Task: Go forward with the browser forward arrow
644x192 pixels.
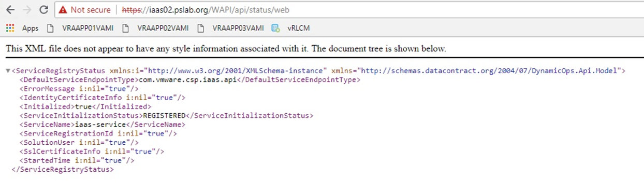Action: pyautogui.click(x=27, y=9)
